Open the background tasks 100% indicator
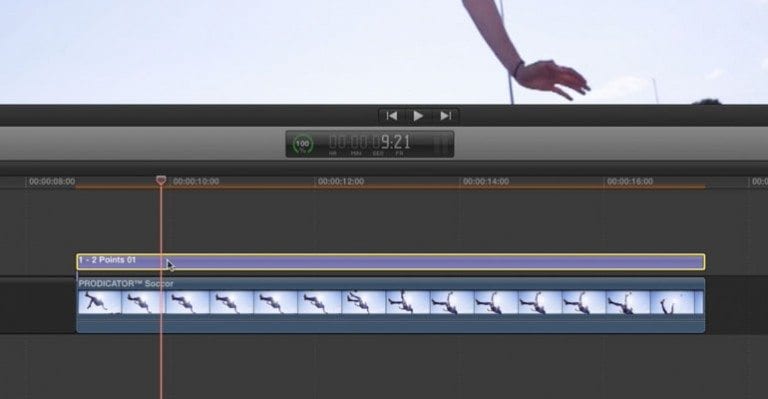Screen dimensions: 768x399 coord(303,144)
